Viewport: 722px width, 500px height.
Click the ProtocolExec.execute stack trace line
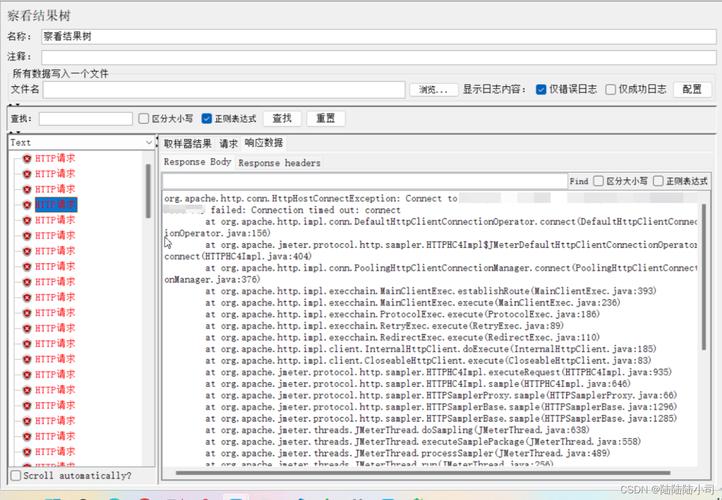402,314
